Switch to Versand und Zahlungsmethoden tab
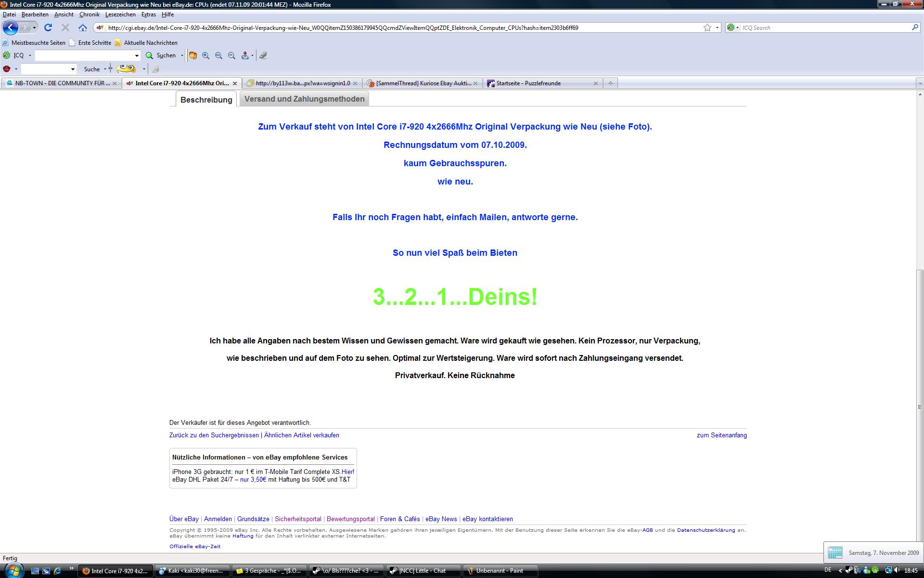 pos(304,99)
